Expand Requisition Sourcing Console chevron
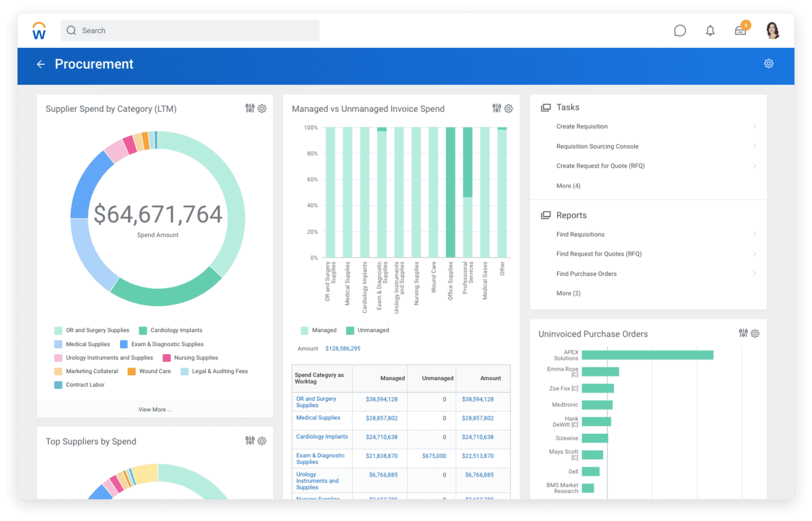This screenshot has width=812, height=521. 754,146
